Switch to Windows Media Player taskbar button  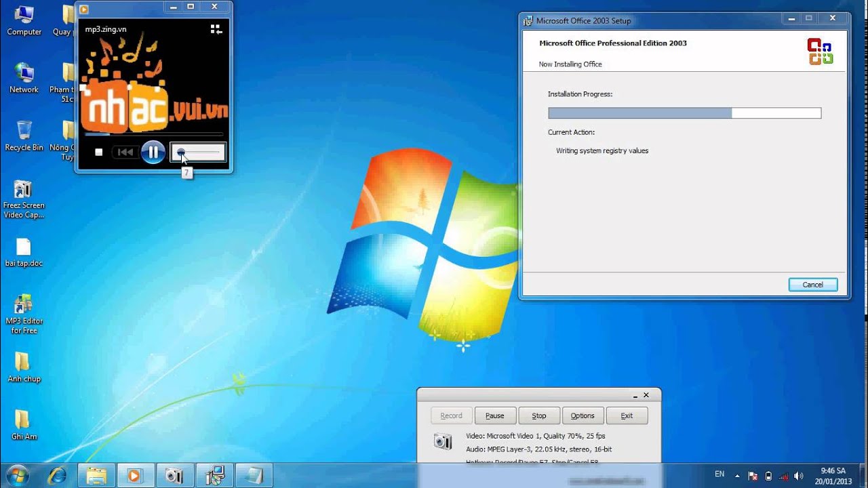136,475
